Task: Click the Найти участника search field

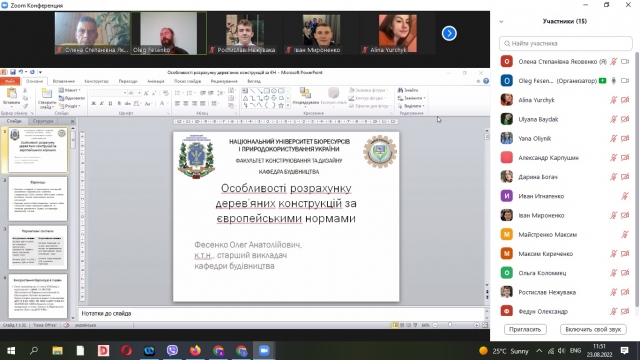Action: 565,43
